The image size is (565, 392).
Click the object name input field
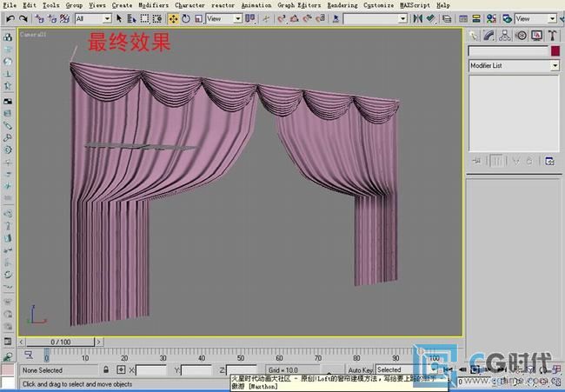click(x=508, y=51)
